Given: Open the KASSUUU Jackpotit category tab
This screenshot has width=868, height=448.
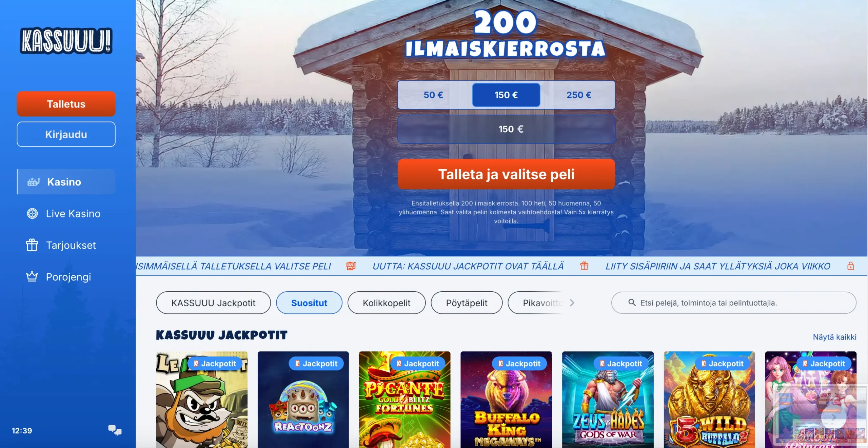Looking at the screenshot, I should 213,303.
